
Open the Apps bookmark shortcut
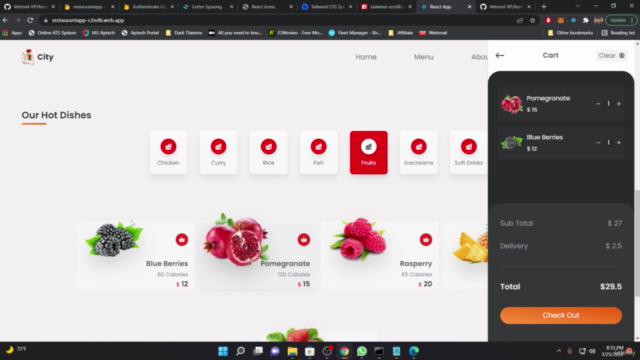pyautogui.click(x=12, y=33)
